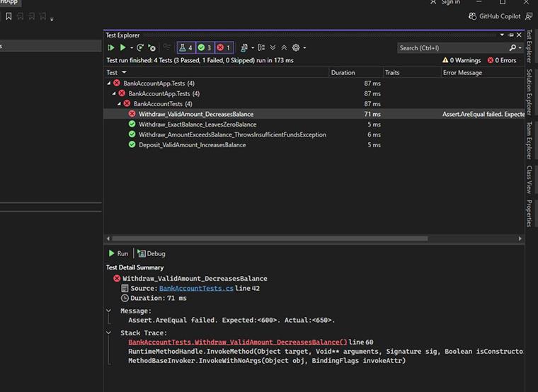The height and width of the screenshot is (392, 538).
Task: Collapse the BankAccountTests (4) class node
Action: [x=119, y=103]
